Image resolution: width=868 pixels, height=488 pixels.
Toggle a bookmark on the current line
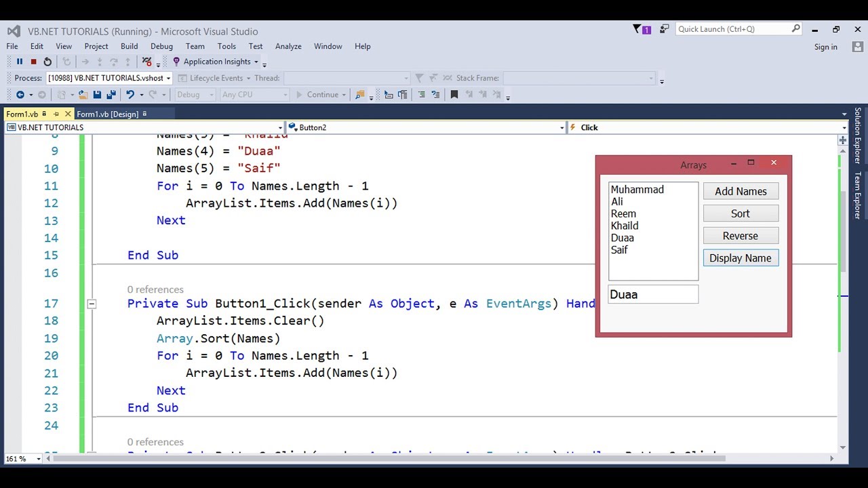[454, 95]
